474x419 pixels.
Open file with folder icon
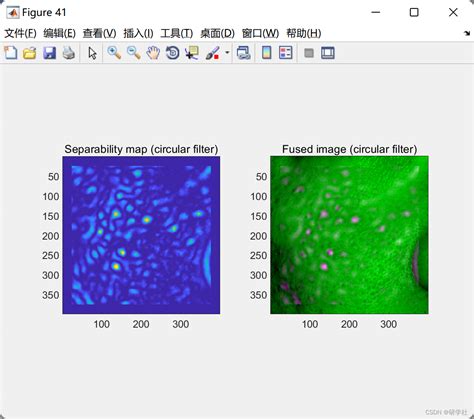[x=30, y=53]
